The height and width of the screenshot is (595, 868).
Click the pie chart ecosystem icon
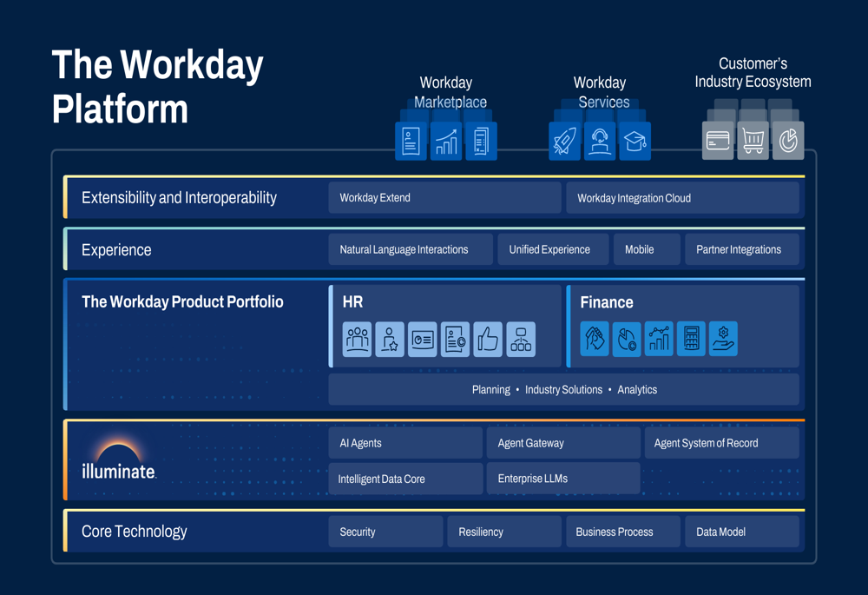[x=788, y=141]
